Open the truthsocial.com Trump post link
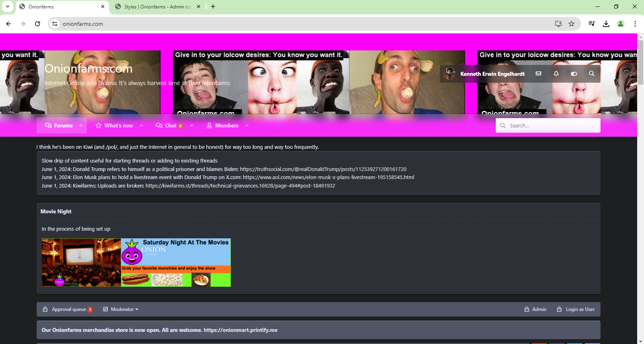The image size is (644, 344). click(323, 169)
